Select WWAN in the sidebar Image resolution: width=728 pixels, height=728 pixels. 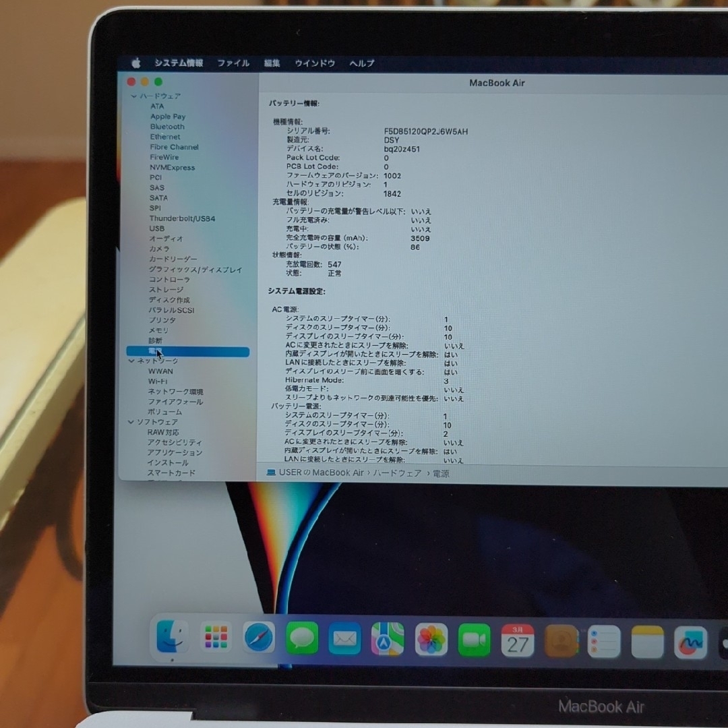point(160,371)
